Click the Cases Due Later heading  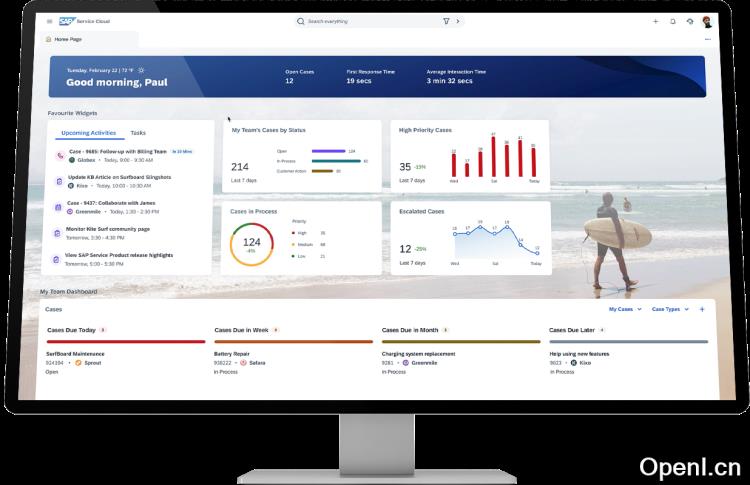[572, 330]
